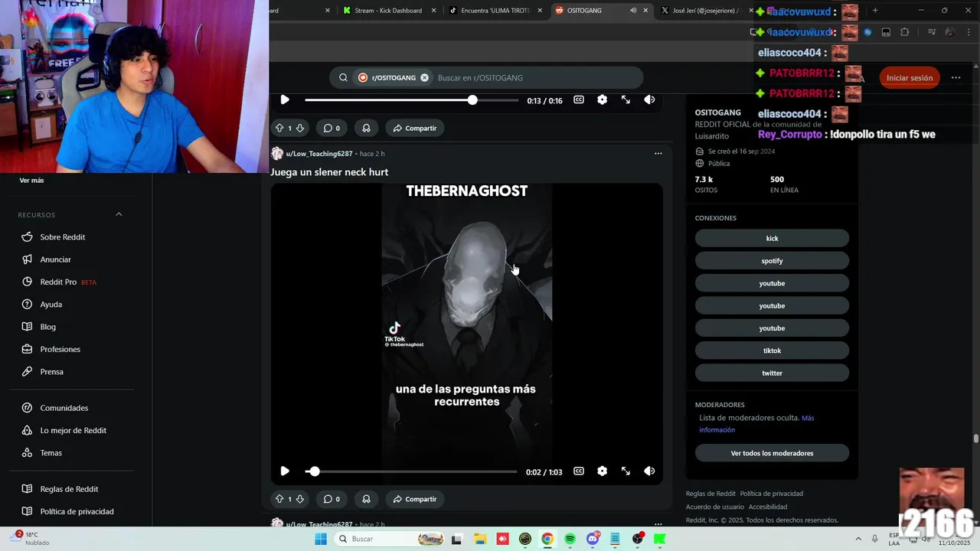Open Ayuda in sidebar
The height and width of the screenshot is (551, 980).
pyautogui.click(x=51, y=305)
